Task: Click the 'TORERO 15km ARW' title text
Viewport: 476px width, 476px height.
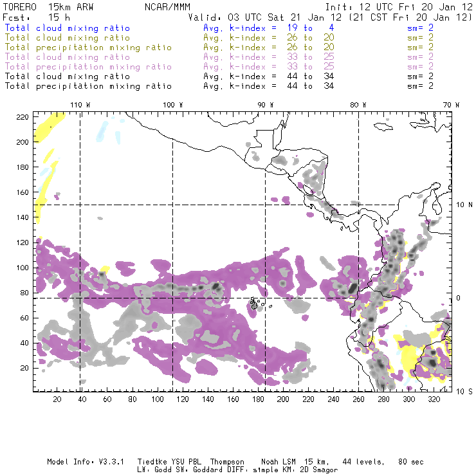Action: [x=48, y=7]
